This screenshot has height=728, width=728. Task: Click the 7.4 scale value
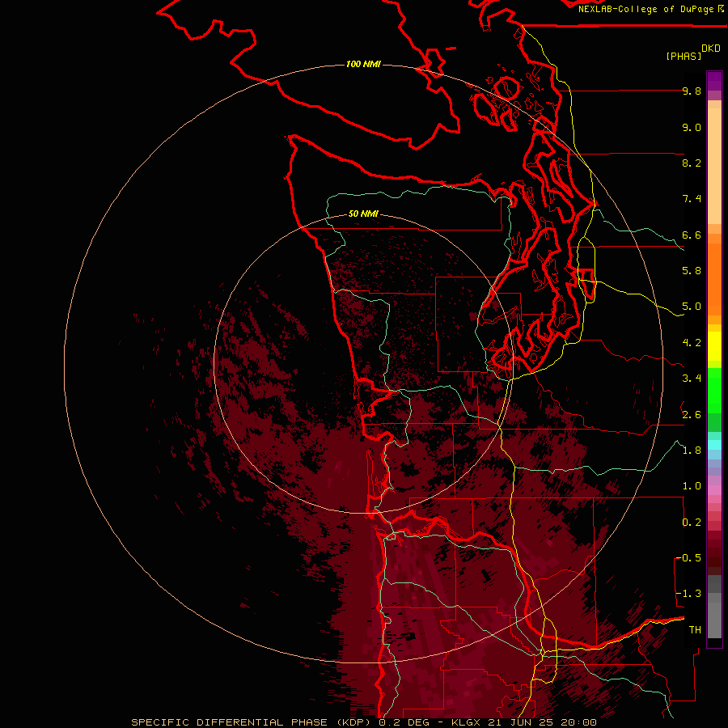[692, 199]
